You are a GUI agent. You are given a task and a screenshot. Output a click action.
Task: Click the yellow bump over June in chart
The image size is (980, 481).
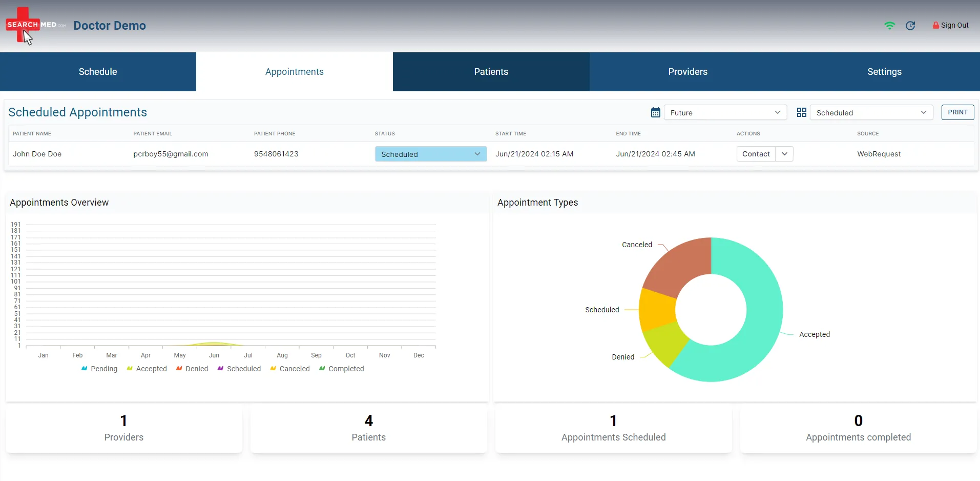(214, 344)
